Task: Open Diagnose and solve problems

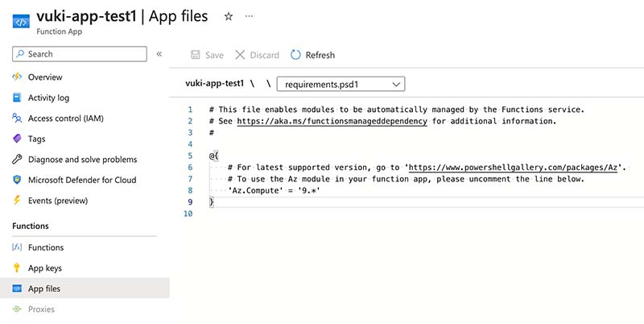Action: (x=83, y=160)
